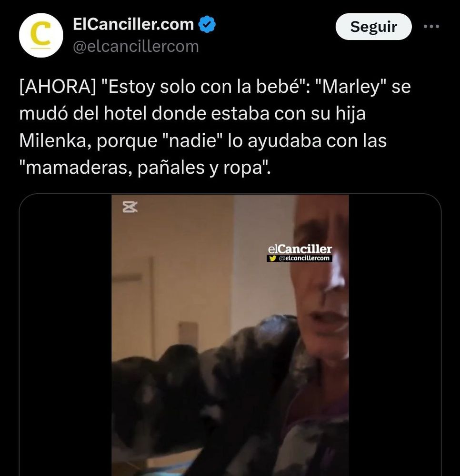Click the [AHORA] tag in the tweet
Viewport: 460px width, 476px height.
(x=58, y=87)
